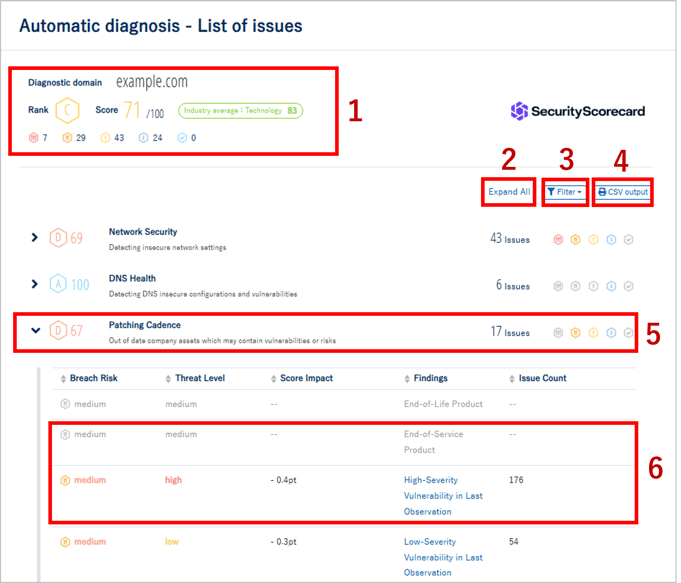Open the Filter dropdown
This screenshot has width=681, height=583.
pyautogui.click(x=565, y=192)
